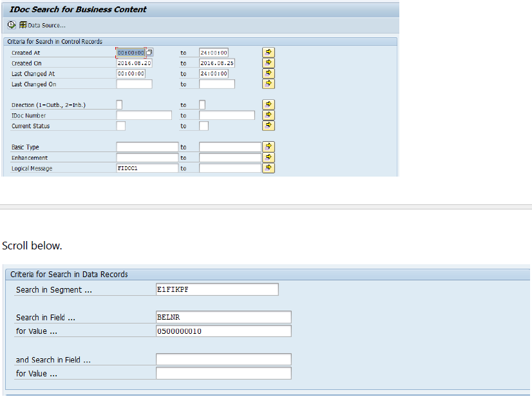Click the Created On to-date field
The height and width of the screenshot is (397, 532).
coord(216,63)
